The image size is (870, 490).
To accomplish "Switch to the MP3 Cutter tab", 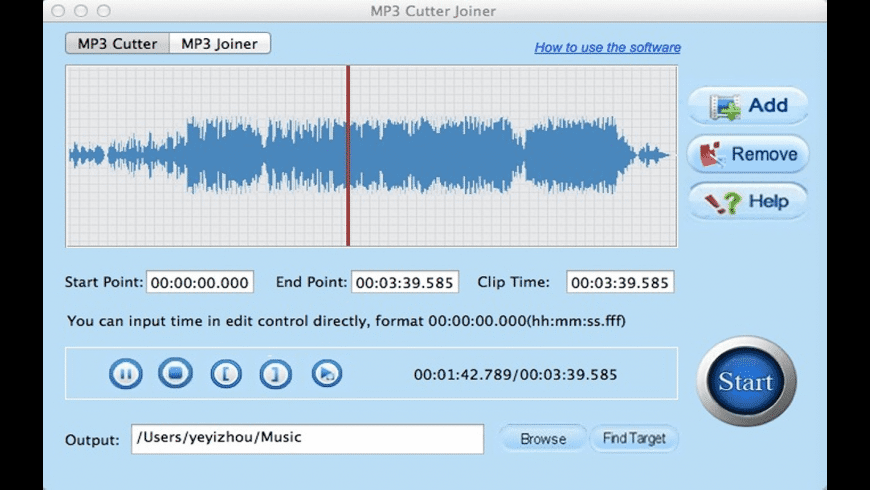I will 117,43.
